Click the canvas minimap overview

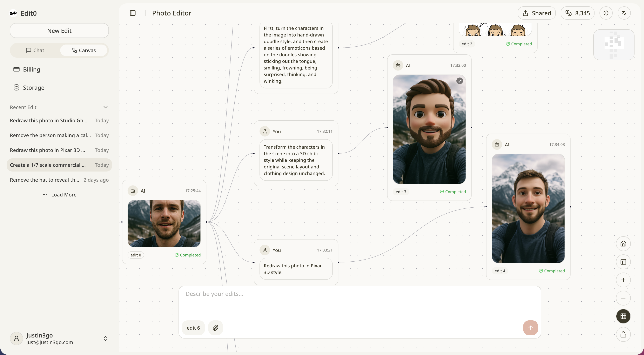(614, 45)
